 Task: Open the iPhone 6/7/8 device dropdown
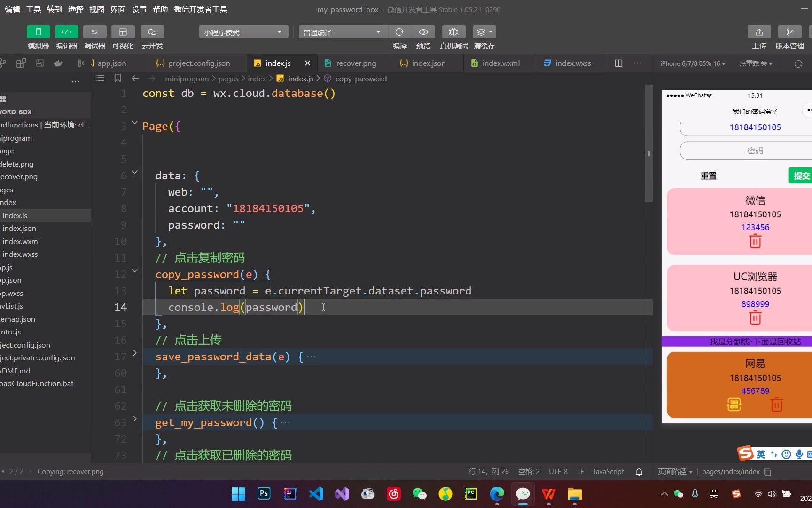point(692,63)
